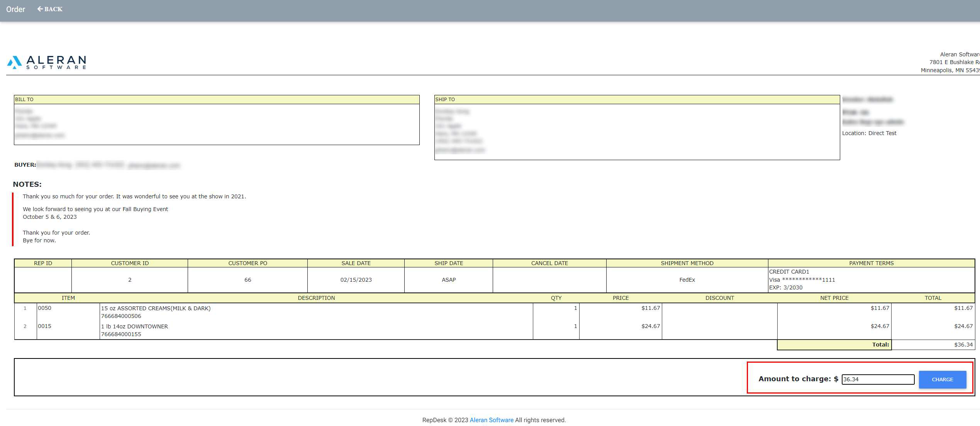
Task: Click the Order page title
Action: coord(15,9)
